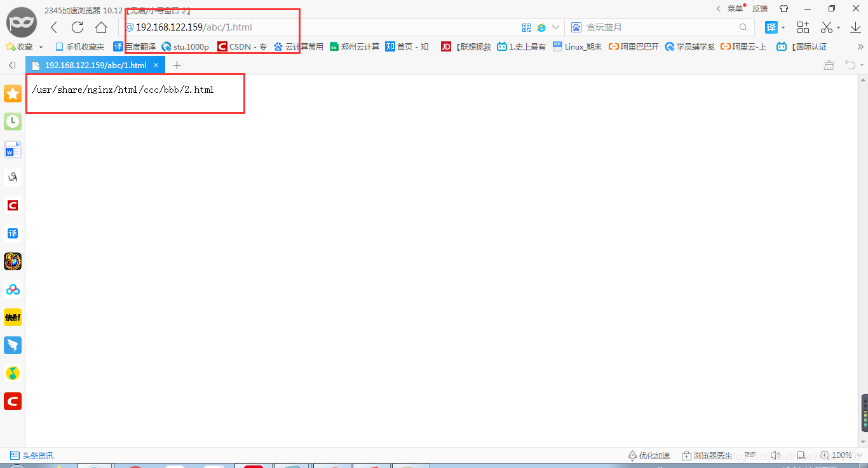
Task: Select the 192.168.122.159/abc/1.html tab
Action: pos(95,65)
